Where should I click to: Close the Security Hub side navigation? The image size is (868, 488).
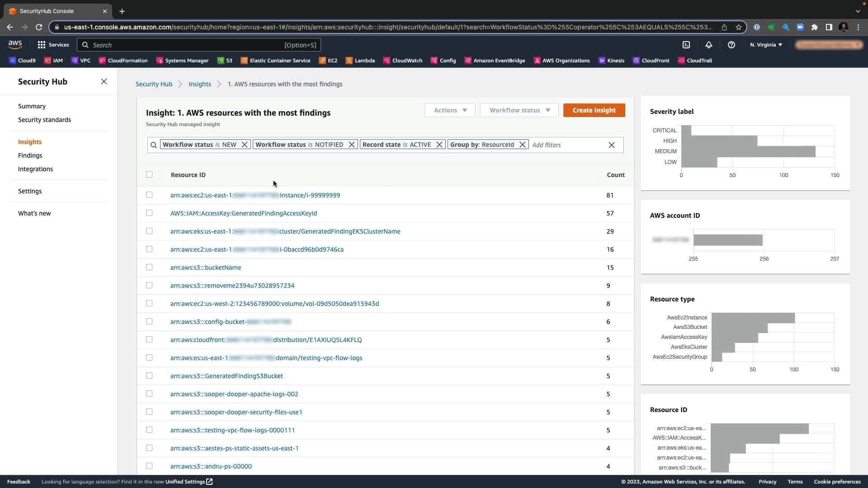pyautogui.click(x=104, y=81)
